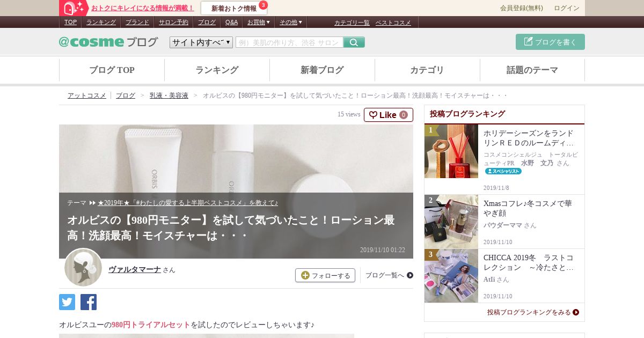
Task: Go to ブログ一覧へ link
Action: click(x=389, y=275)
